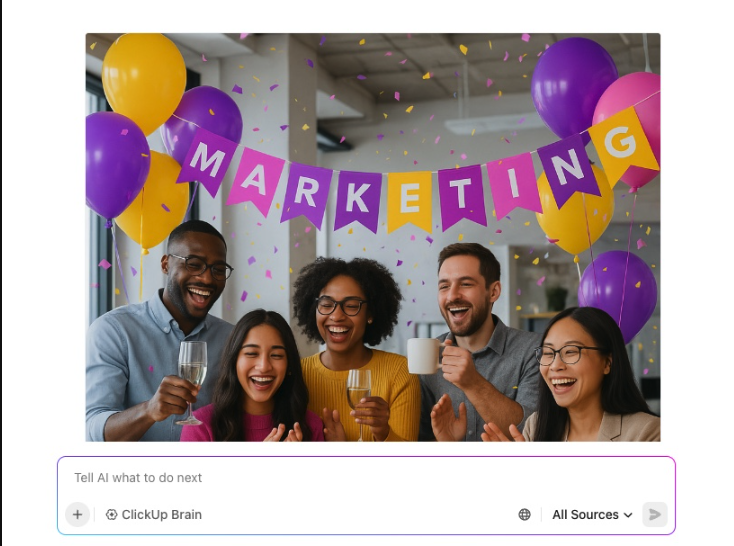This screenshot has height=546, width=734.
Task: Click the pink balloon at top right
Action: tap(630, 126)
